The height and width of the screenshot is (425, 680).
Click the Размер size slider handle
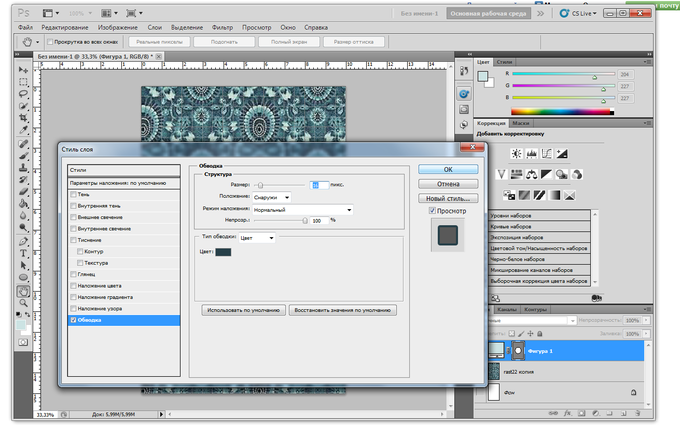click(260, 185)
